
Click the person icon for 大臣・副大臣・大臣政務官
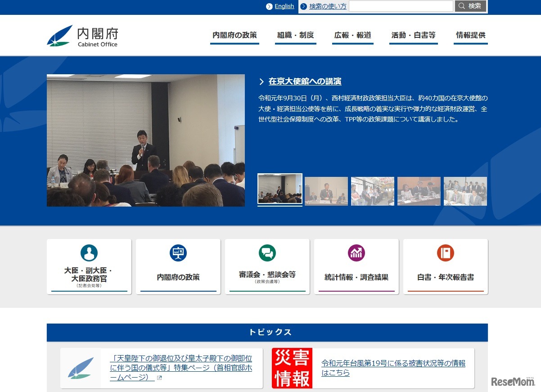pos(89,253)
